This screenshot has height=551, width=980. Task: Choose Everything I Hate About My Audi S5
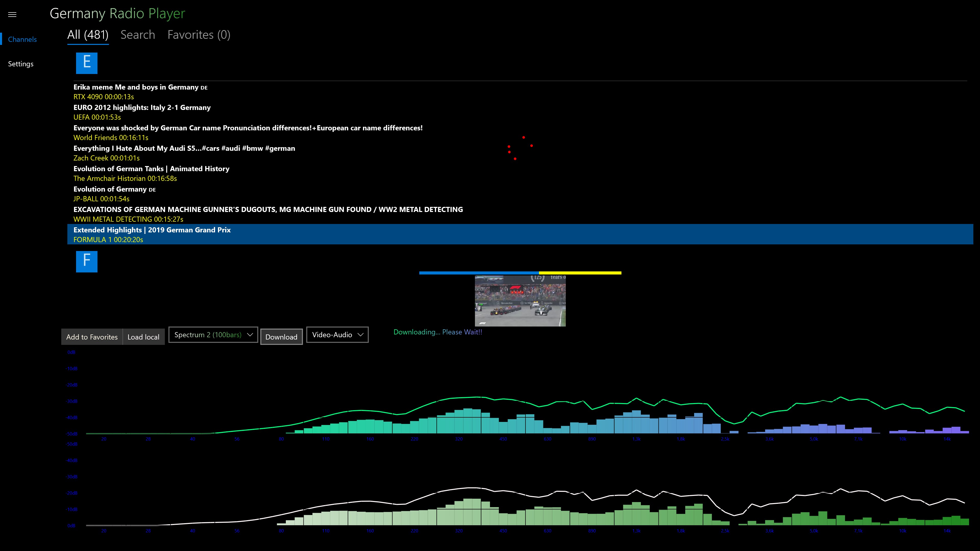184,153
